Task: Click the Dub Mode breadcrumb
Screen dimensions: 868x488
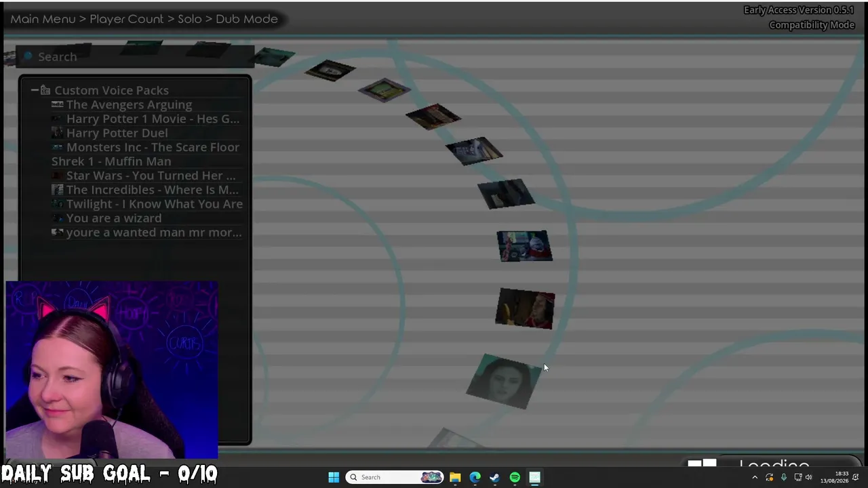Action: (247, 19)
